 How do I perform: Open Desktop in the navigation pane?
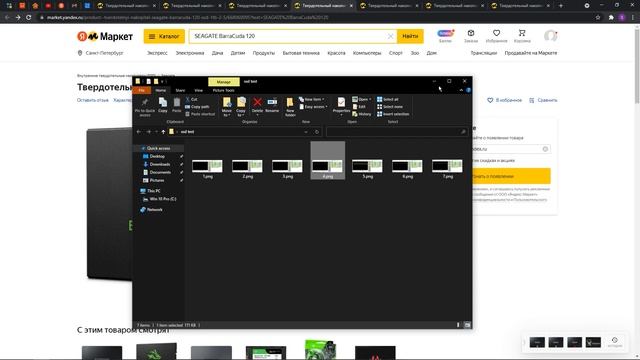pos(157,156)
